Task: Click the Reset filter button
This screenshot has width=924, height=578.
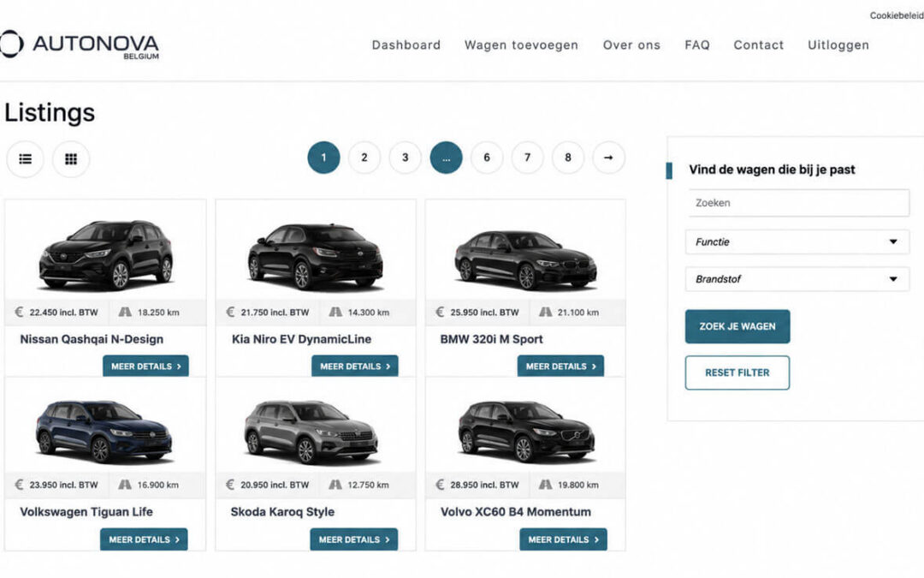Action: [x=737, y=372]
